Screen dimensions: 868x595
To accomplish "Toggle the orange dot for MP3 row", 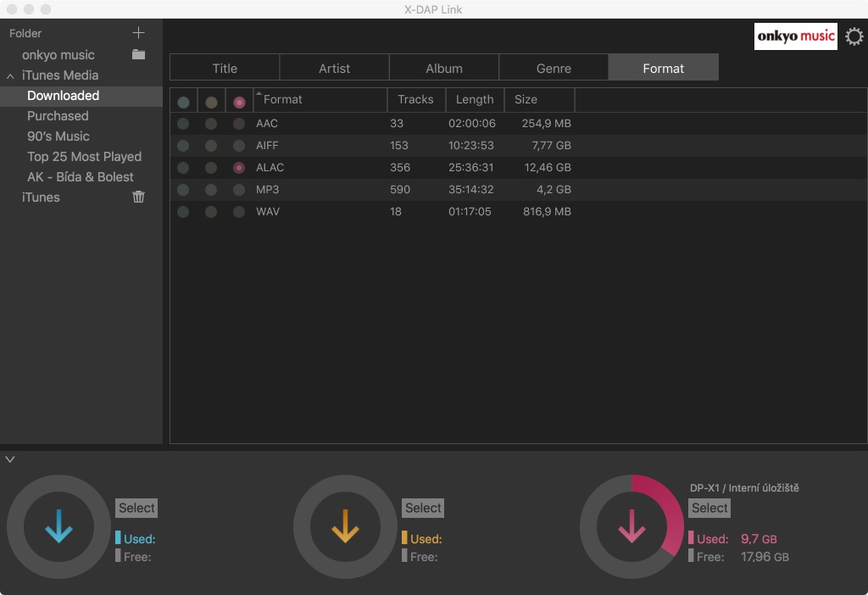I will coord(211,190).
